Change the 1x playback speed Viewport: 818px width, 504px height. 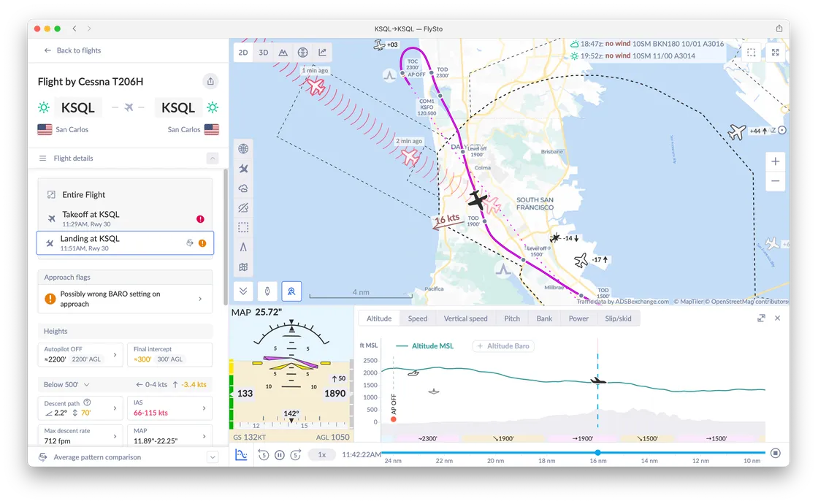pos(322,455)
